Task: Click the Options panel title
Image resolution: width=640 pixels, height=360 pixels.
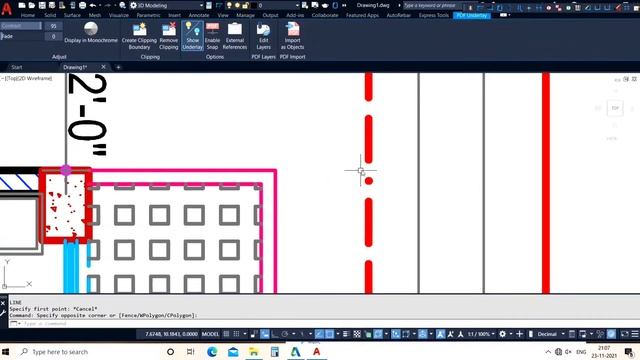Action: click(215, 57)
